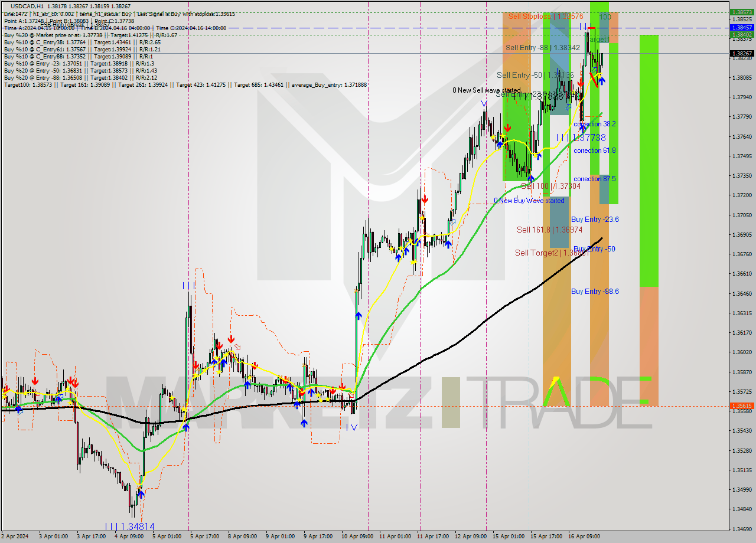Viewport: 756px width, 543px height.
Task: Click the blue 1.38457 price tag on axis
Action: pos(742,27)
